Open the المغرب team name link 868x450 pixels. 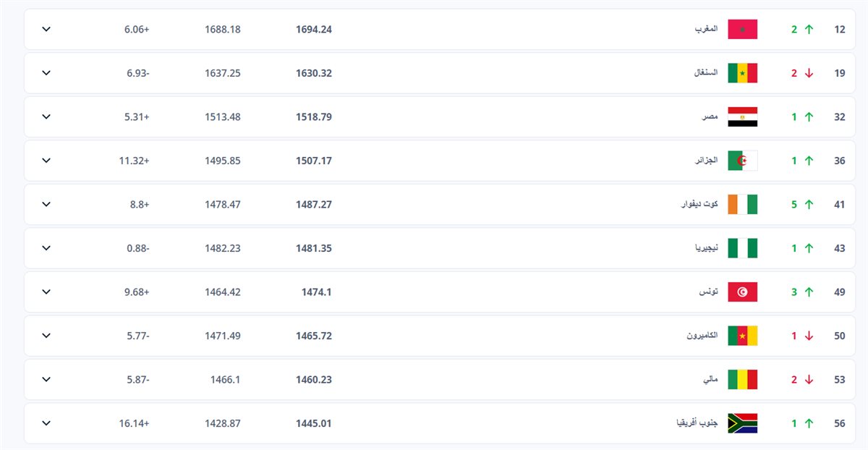click(706, 30)
